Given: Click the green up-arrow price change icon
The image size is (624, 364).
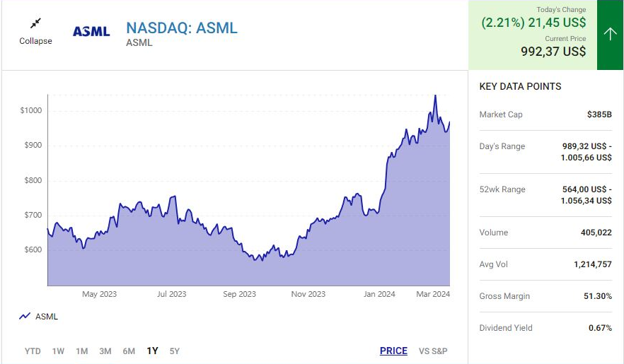Looking at the screenshot, I should [x=610, y=34].
